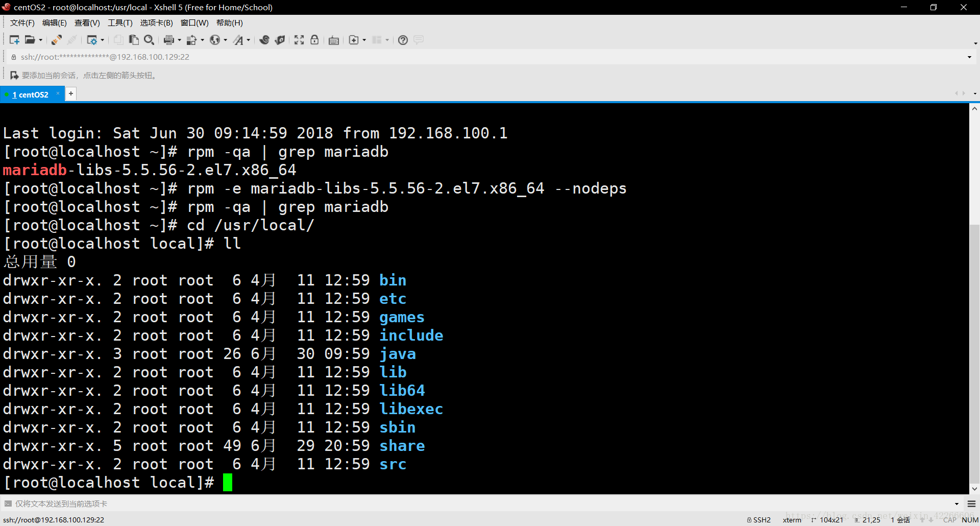Open the 查看(V) menu
This screenshot has width=980, height=526.
coord(87,23)
